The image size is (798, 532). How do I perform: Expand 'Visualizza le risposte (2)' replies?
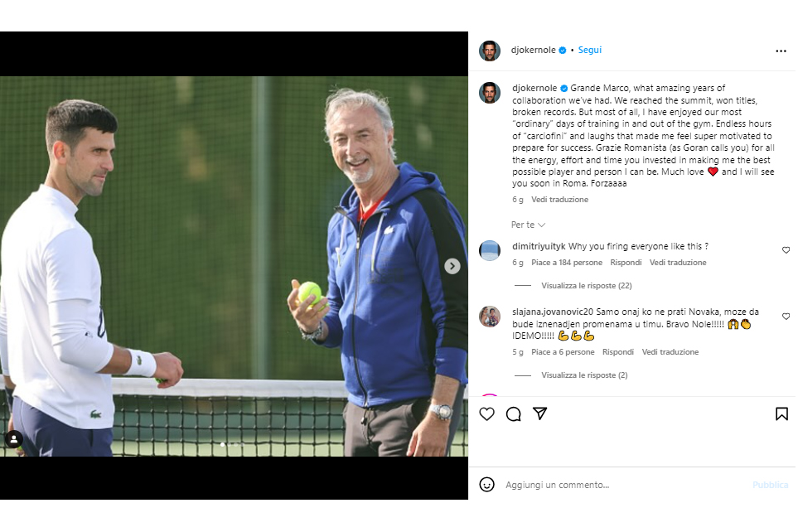(584, 375)
